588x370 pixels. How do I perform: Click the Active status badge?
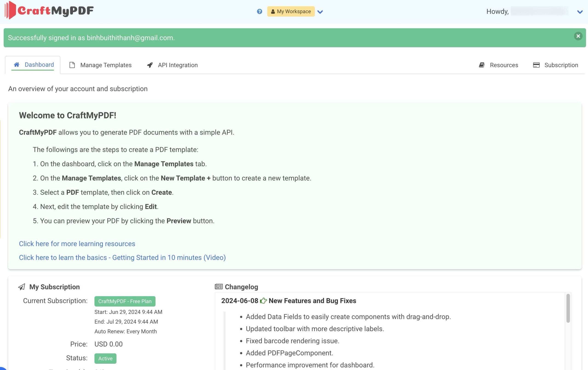point(105,358)
